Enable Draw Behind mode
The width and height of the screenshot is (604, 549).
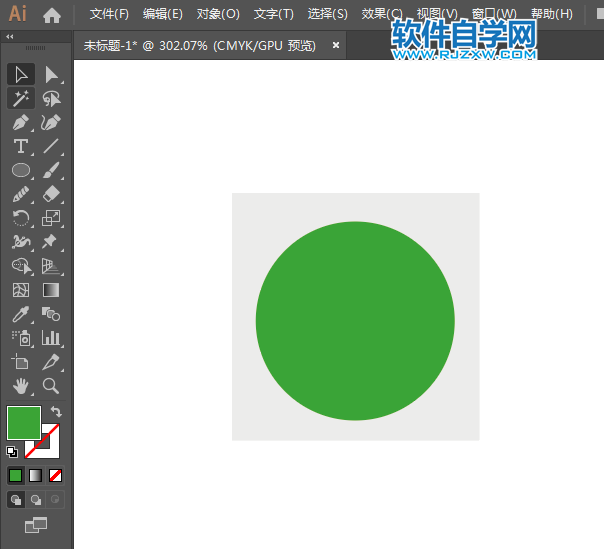coord(36,500)
